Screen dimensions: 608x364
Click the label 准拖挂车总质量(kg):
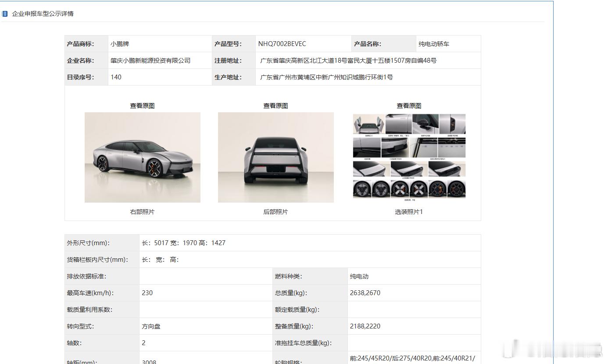click(304, 343)
